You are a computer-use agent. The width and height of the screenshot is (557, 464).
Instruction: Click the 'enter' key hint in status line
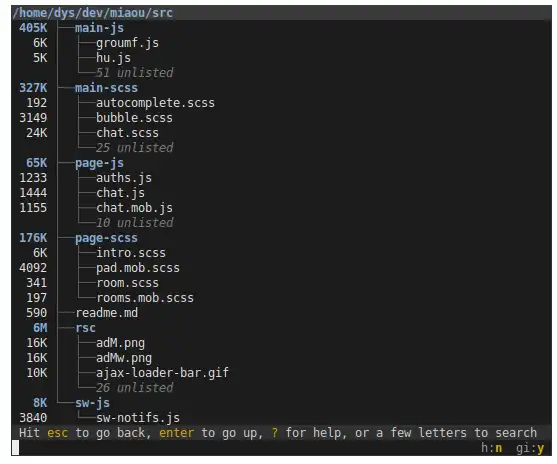tap(176, 433)
